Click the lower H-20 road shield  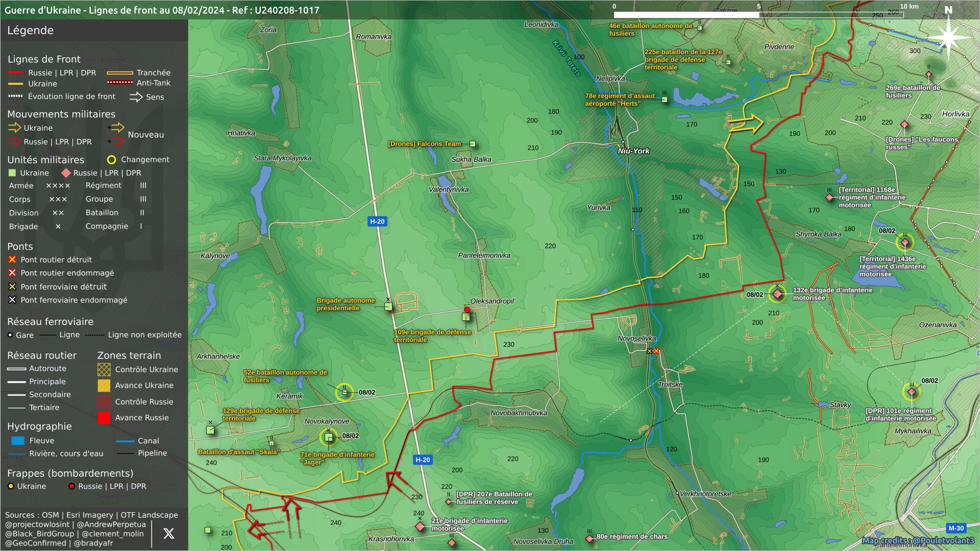(423, 460)
